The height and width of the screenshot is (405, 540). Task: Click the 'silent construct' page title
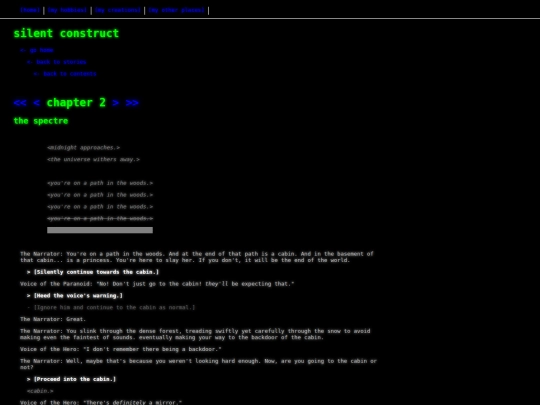[66, 33]
